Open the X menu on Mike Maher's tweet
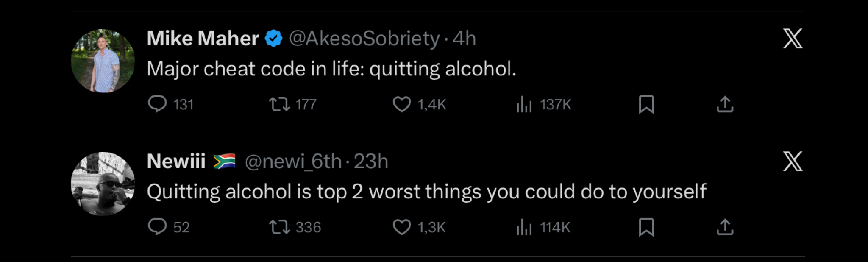Image resolution: width=868 pixels, height=262 pixels. (x=793, y=38)
